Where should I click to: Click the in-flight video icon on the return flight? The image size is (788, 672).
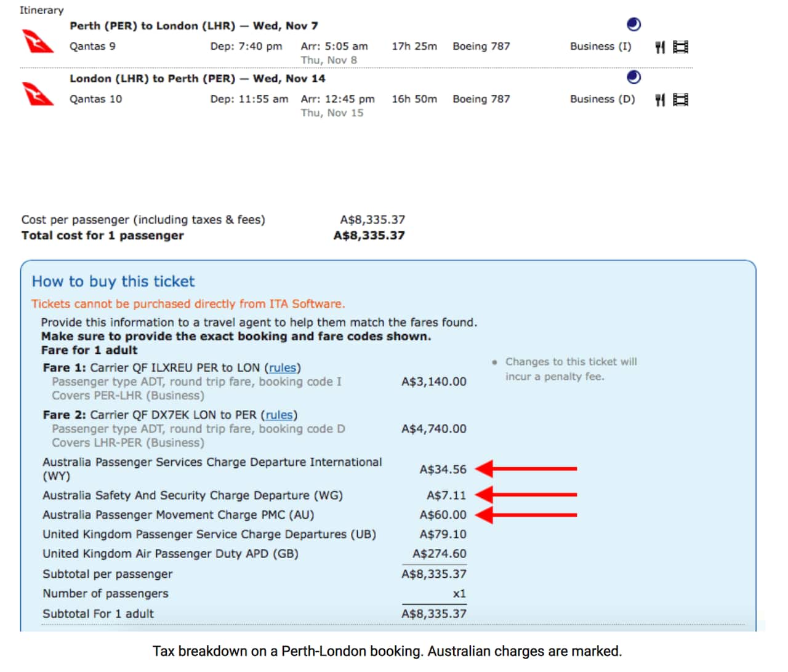680,99
